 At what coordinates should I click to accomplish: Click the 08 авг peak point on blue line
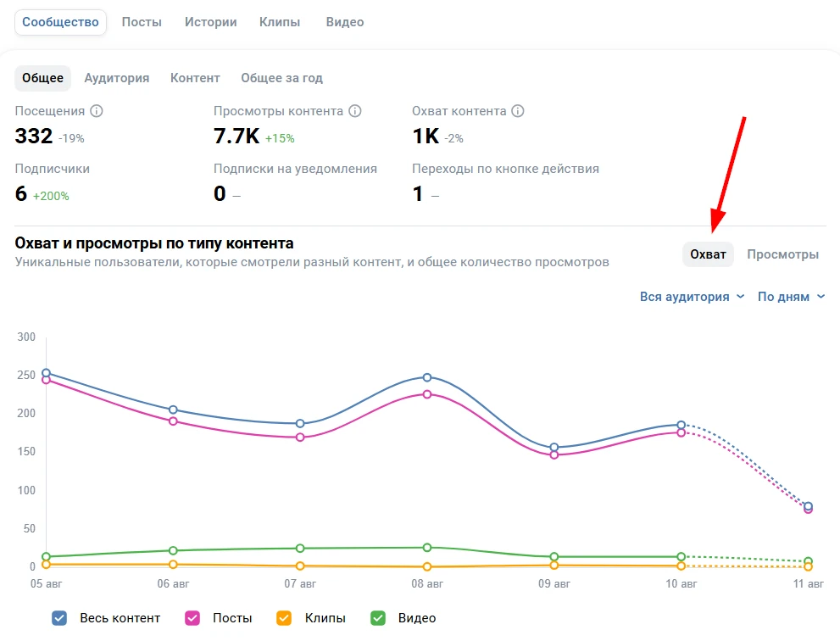(427, 377)
